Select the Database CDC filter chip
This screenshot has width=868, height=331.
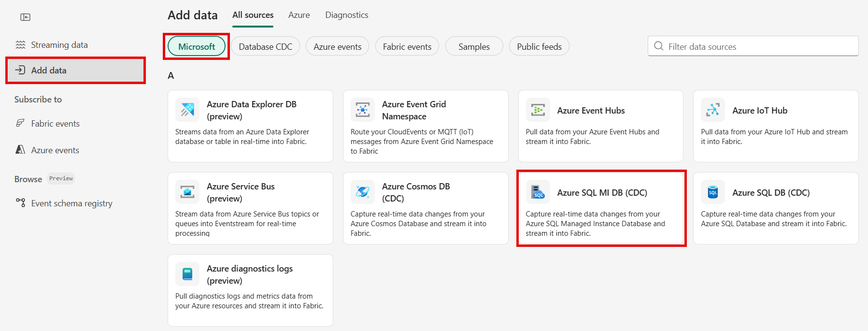pyautogui.click(x=266, y=46)
